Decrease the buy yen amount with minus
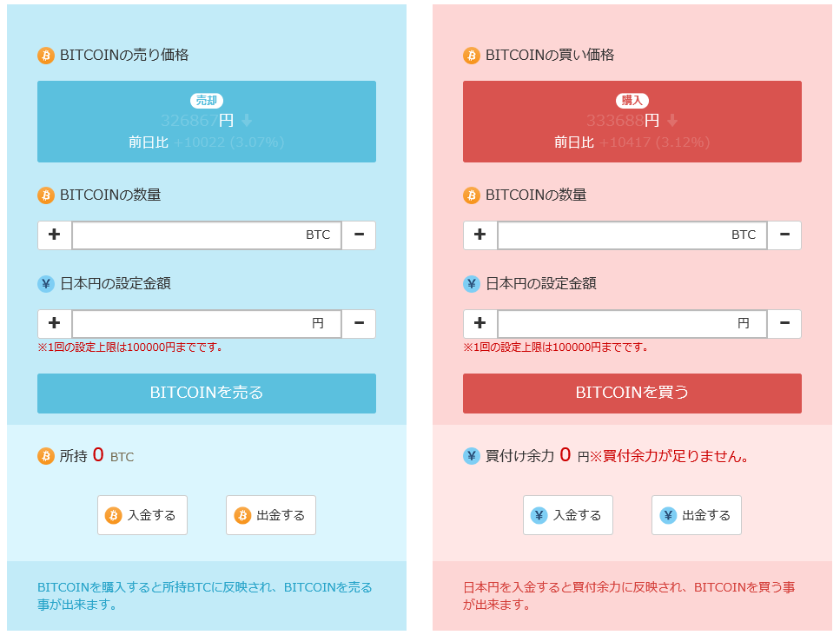This screenshot has width=840, height=635. pyautogui.click(x=784, y=324)
